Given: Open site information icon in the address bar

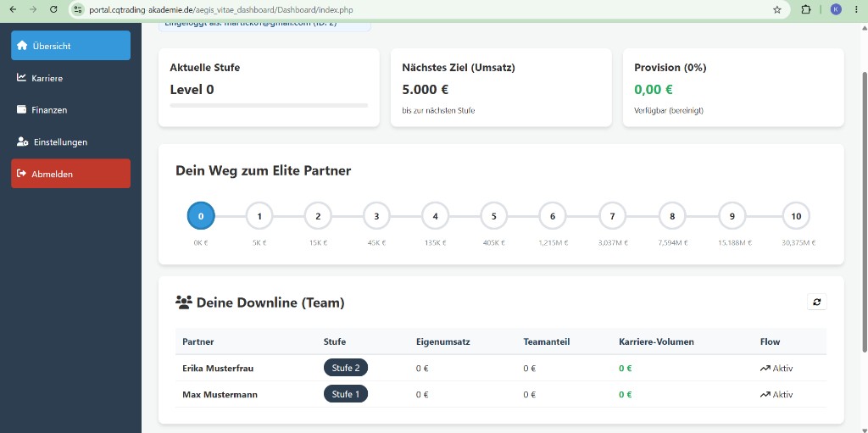Looking at the screenshot, I should [x=78, y=9].
